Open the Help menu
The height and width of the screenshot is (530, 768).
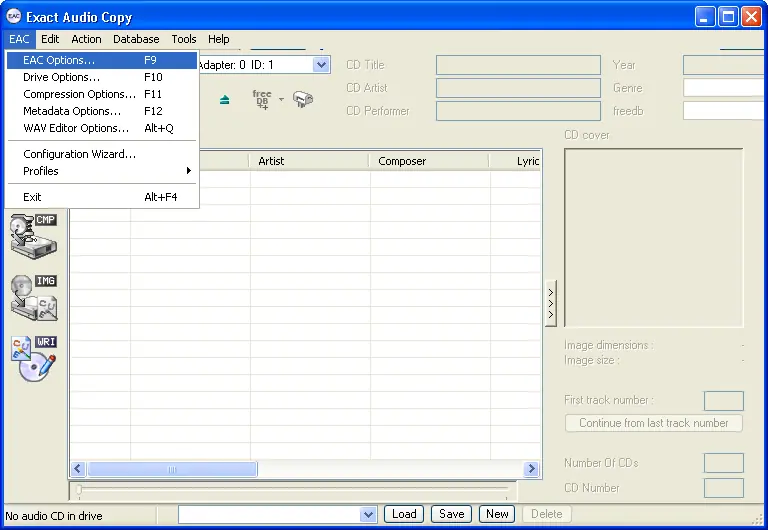[x=218, y=39]
